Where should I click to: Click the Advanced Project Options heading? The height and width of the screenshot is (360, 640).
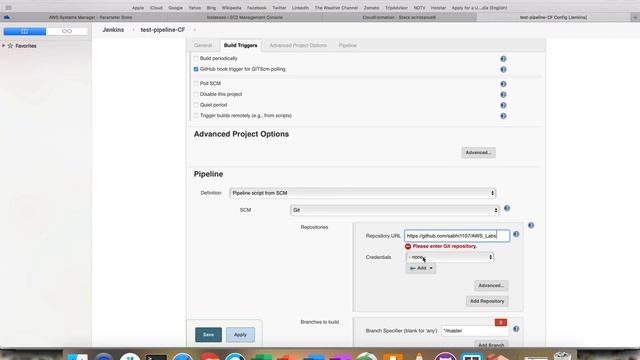241,134
